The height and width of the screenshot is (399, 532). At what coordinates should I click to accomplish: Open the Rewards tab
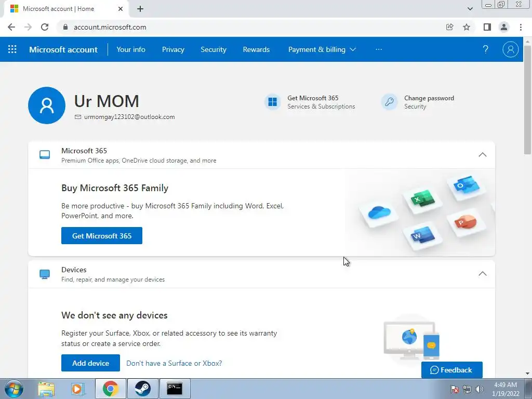pyautogui.click(x=256, y=49)
